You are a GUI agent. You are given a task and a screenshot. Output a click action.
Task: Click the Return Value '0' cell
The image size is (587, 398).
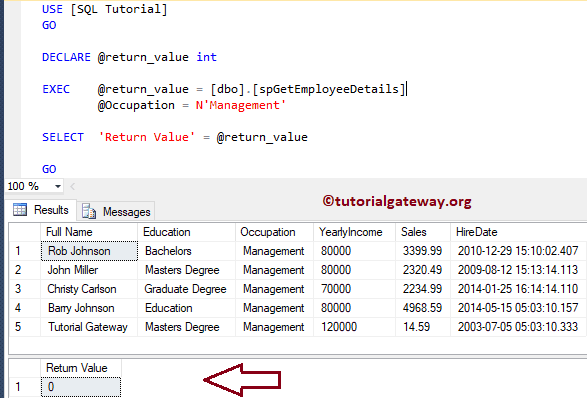coord(81,387)
